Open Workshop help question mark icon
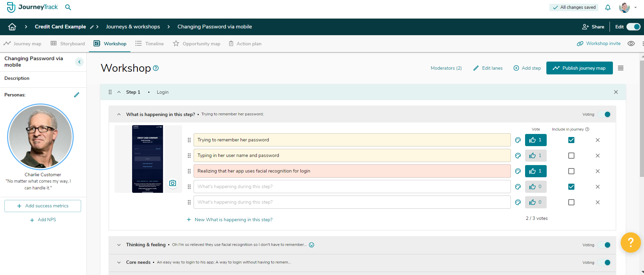 [x=156, y=68]
